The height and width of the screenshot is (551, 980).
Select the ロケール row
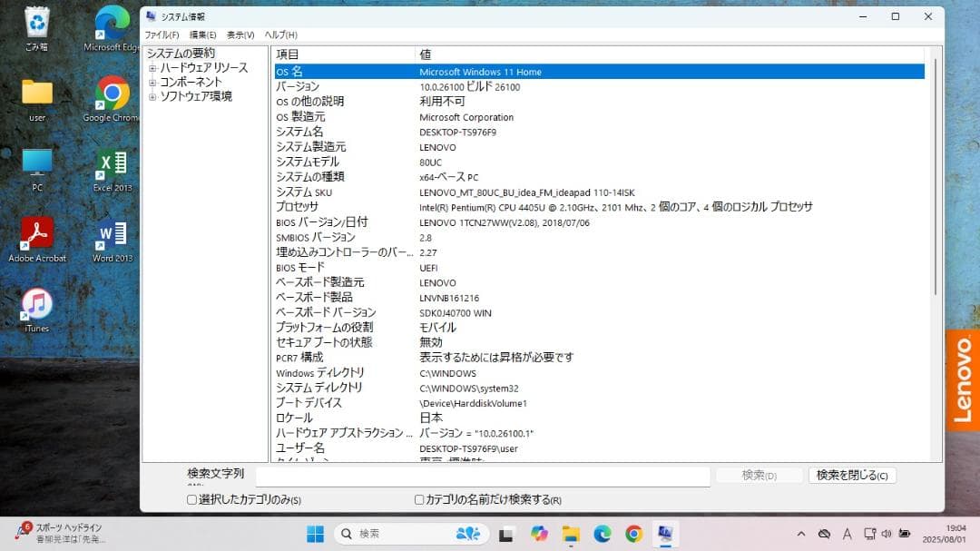point(600,418)
